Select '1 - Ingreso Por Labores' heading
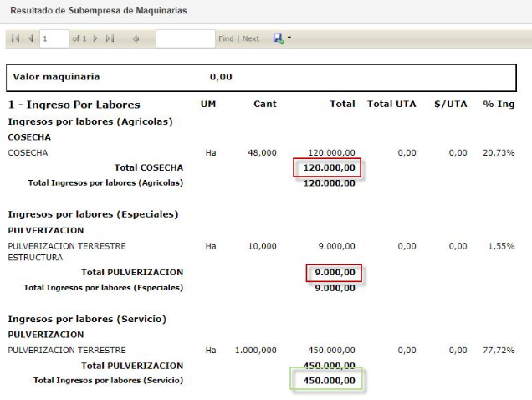 point(74,105)
